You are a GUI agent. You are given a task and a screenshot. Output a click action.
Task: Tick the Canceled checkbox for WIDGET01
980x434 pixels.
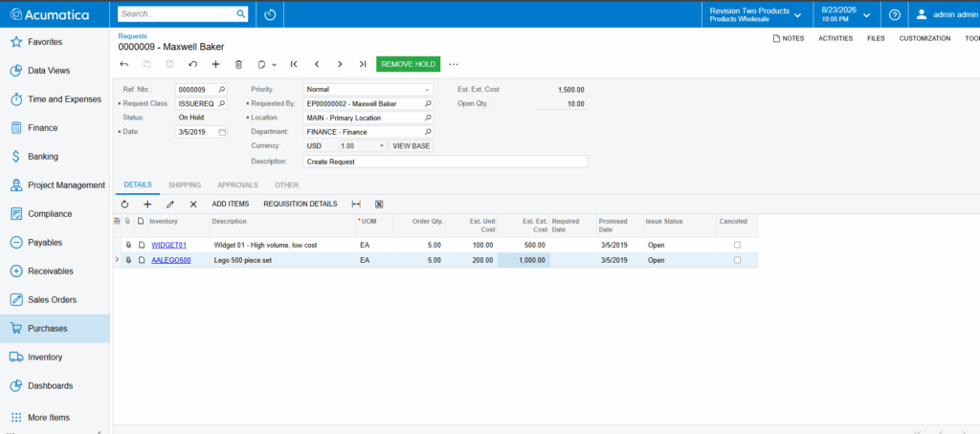click(738, 246)
